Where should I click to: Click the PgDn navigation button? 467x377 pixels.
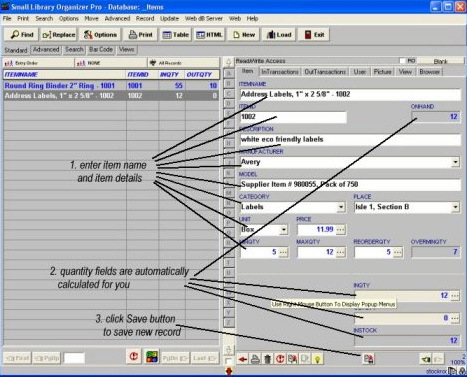175,358
